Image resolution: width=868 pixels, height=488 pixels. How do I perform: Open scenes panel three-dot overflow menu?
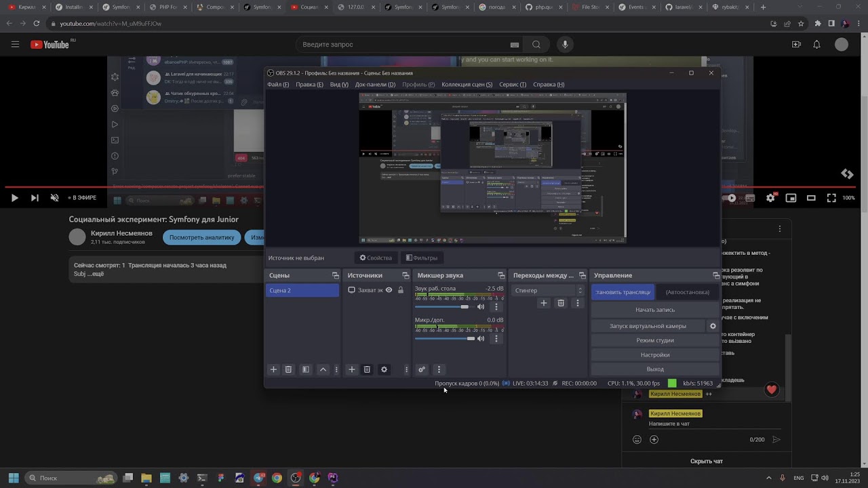click(x=336, y=369)
